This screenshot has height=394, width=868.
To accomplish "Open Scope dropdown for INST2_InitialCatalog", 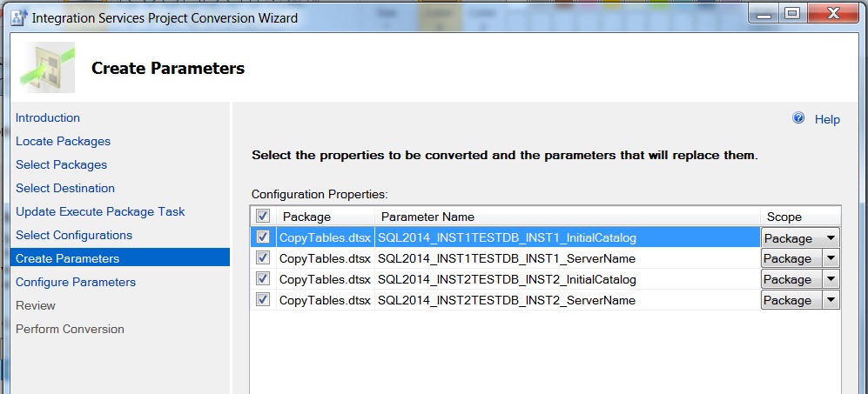I will tap(831, 279).
